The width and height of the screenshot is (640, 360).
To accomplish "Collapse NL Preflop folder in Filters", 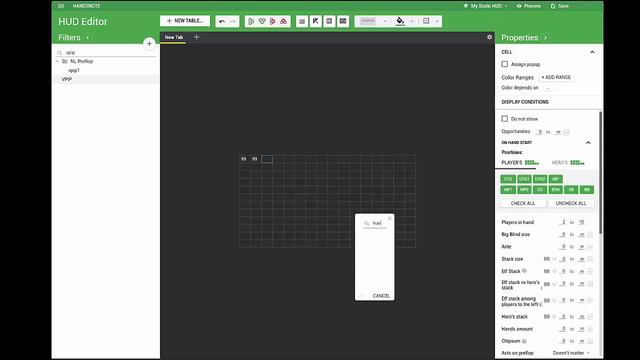I will click(57, 61).
